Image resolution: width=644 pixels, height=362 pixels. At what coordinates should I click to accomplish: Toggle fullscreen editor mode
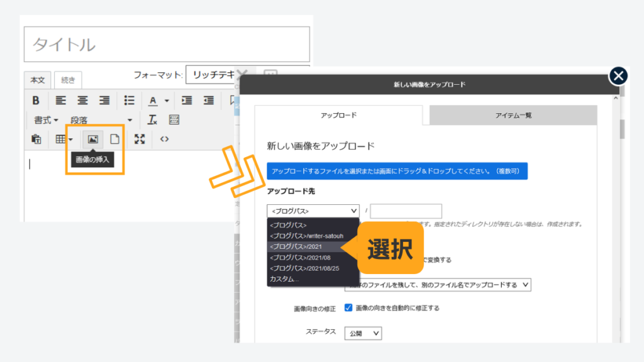140,139
